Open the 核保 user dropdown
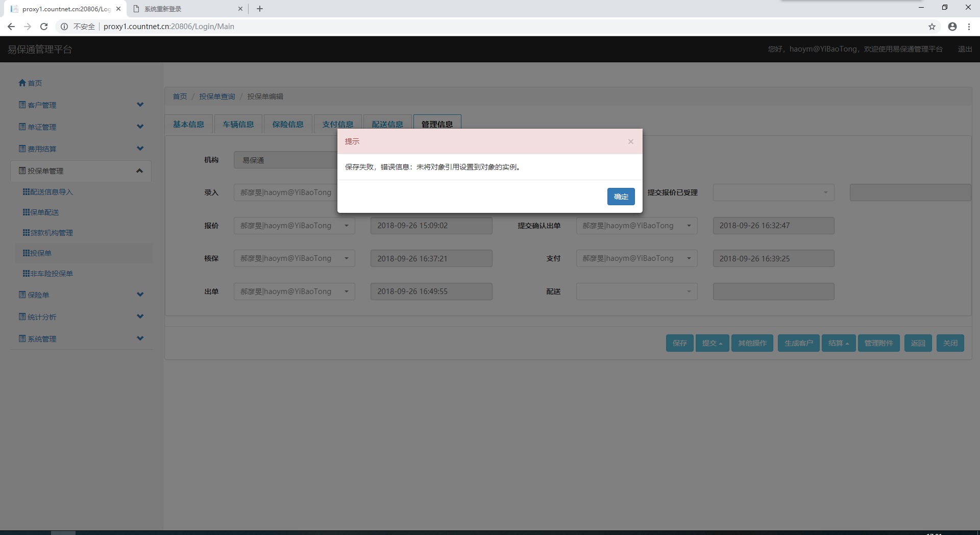 tap(295, 258)
